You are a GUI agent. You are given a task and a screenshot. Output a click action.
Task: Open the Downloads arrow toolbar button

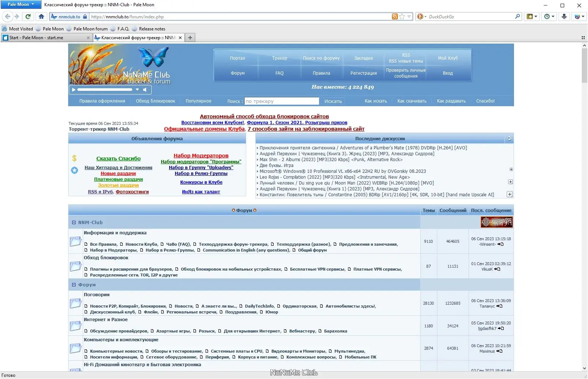pyautogui.click(x=564, y=16)
